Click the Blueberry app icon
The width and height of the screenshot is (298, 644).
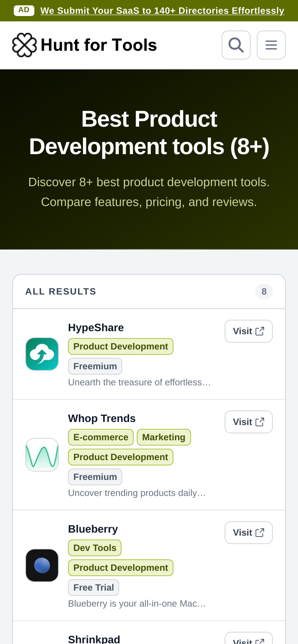42,565
